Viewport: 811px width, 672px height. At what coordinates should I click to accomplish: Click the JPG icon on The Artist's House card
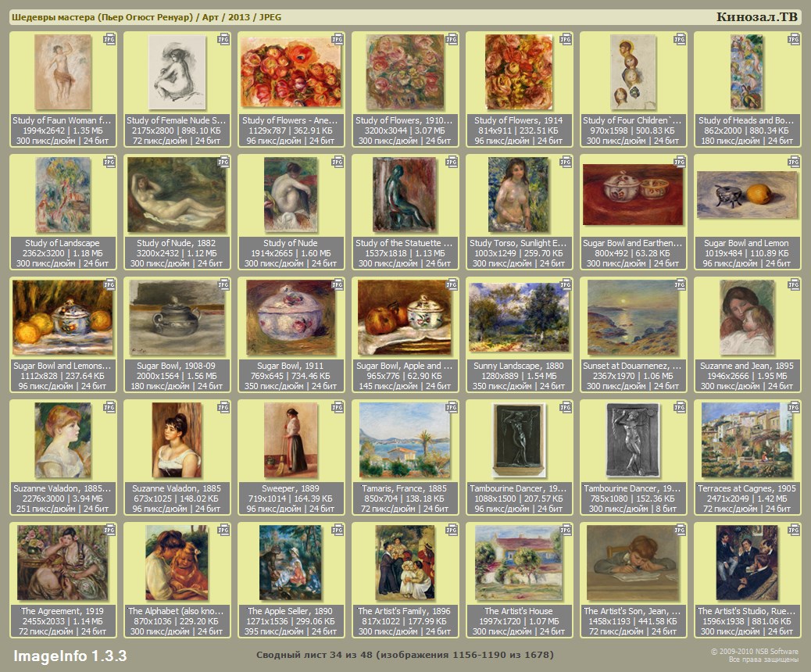(x=566, y=531)
